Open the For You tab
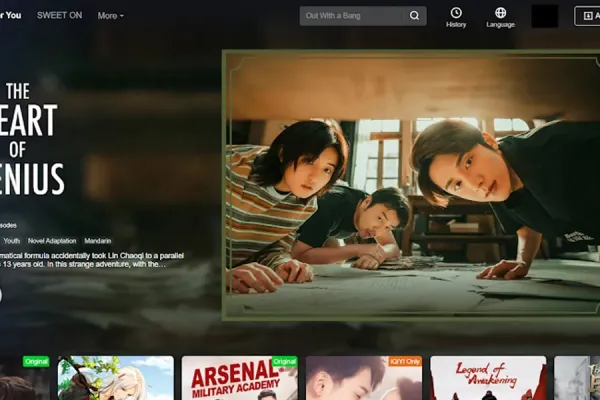 point(10,15)
